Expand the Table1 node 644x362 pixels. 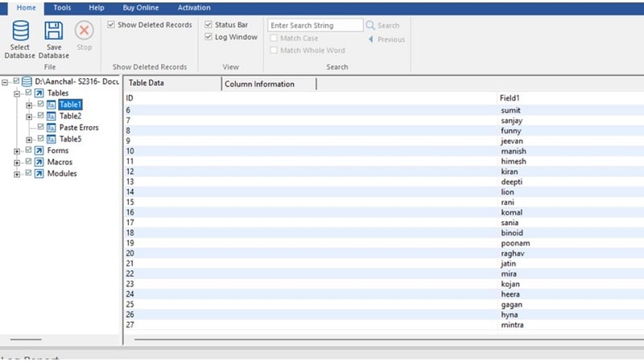(29, 105)
